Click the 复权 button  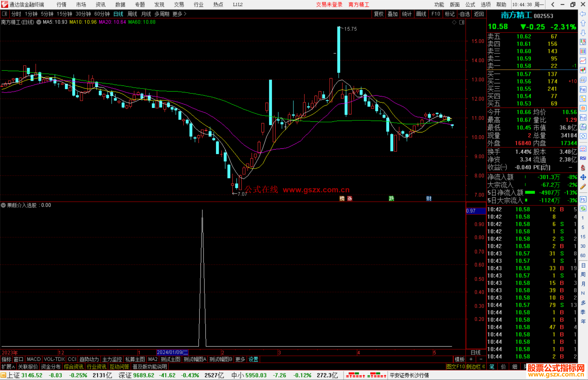point(379,14)
